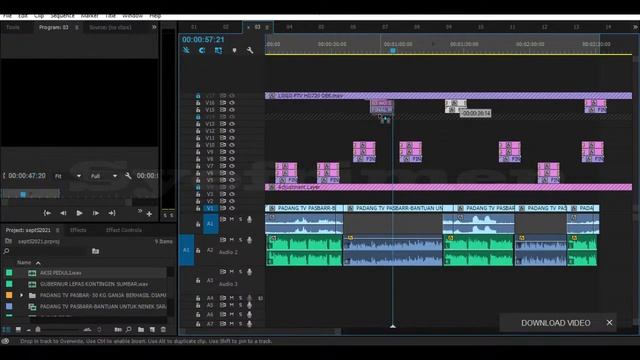Show overflow panels in the Program monitor group
The height and width of the screenshot is (360, 640).
[x=154, y=27]
